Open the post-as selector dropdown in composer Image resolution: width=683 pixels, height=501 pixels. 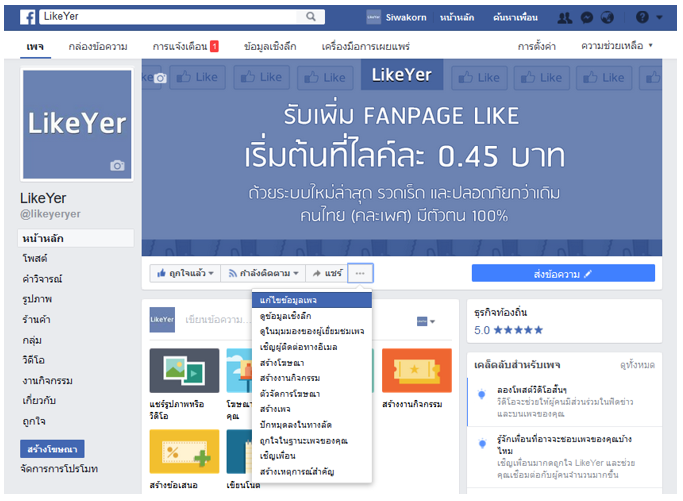coord(426,322)
